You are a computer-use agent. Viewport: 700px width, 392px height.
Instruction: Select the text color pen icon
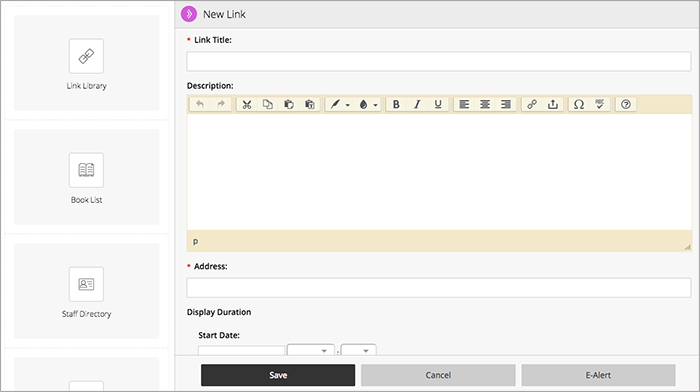point(335,104)
